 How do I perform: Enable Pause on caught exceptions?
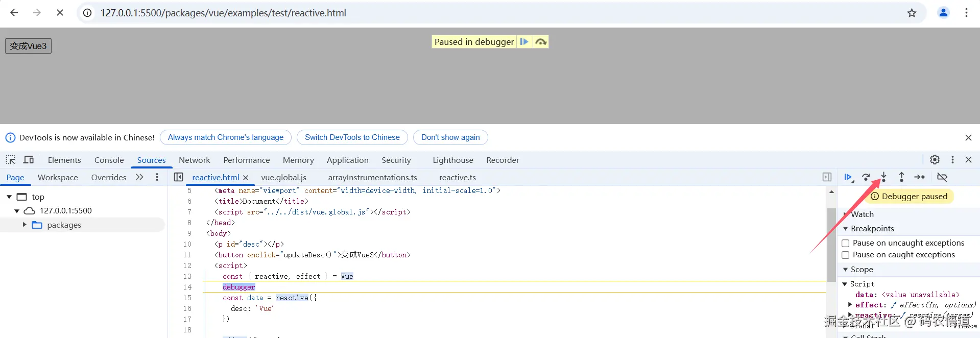(x=845, y=255)
